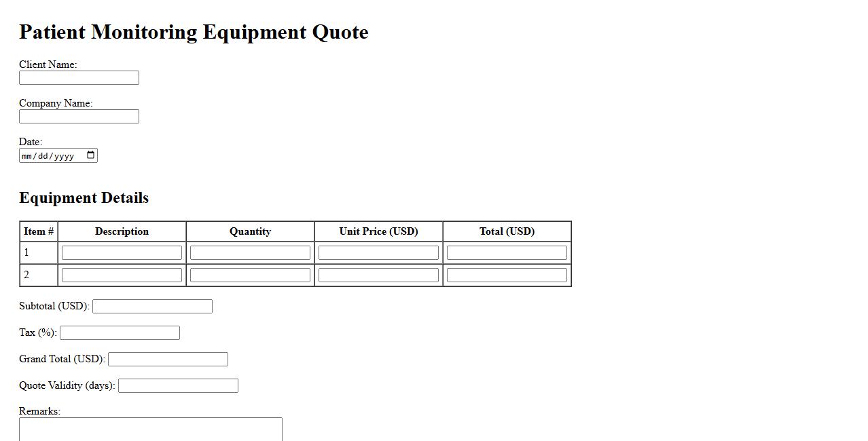Click Total field in row 1
The image size is (868, 441).
[507, 253]
